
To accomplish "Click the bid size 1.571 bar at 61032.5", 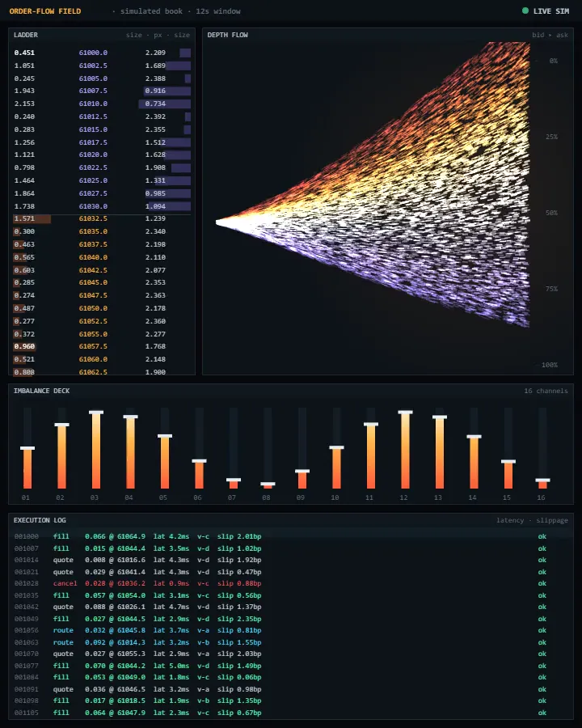I will (x=32, y=218).
